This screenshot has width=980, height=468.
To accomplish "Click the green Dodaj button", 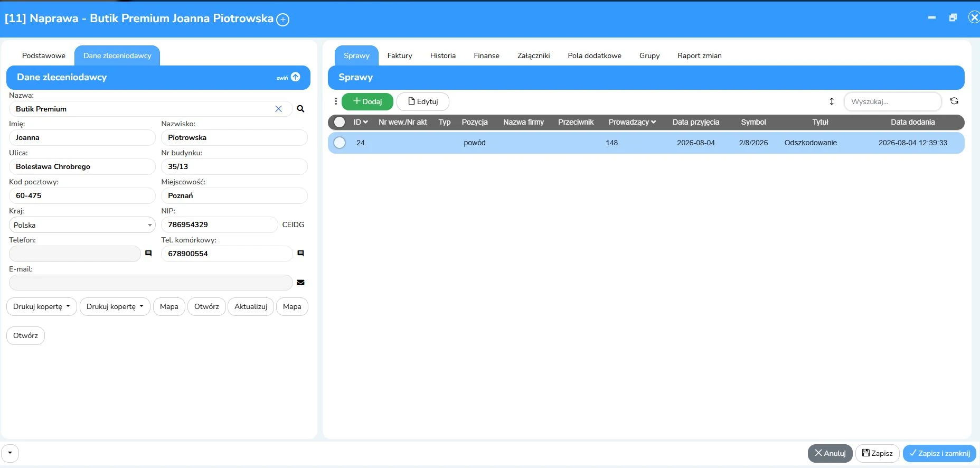I will click(368, 101).
